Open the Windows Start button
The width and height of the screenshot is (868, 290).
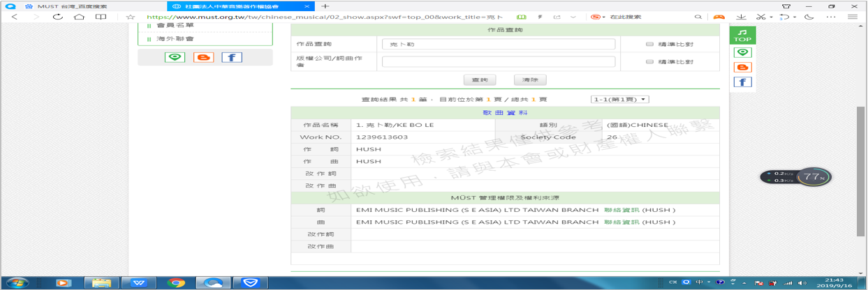pos(17,282)
